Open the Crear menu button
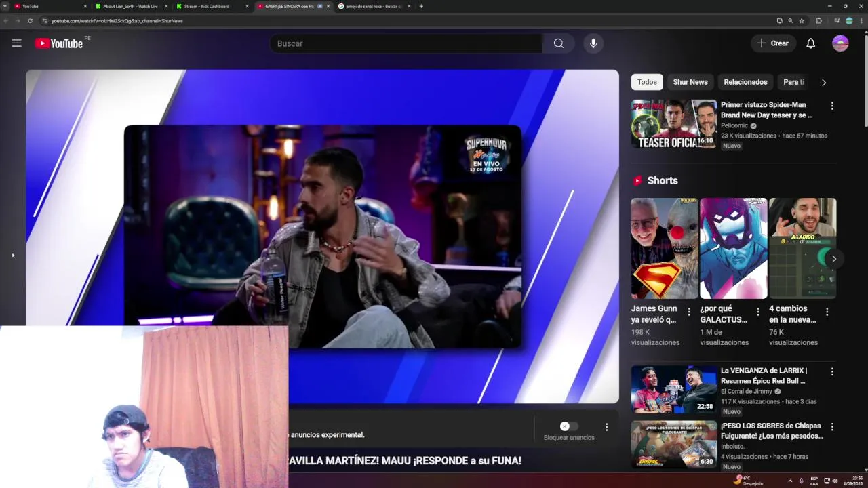The image size is (868, 488). point(773,43)
